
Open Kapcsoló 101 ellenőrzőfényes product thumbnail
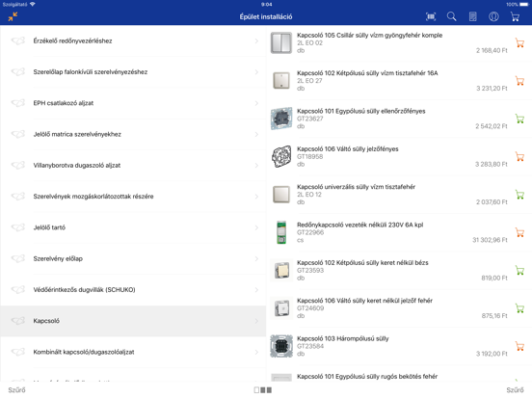pos(281,119)
